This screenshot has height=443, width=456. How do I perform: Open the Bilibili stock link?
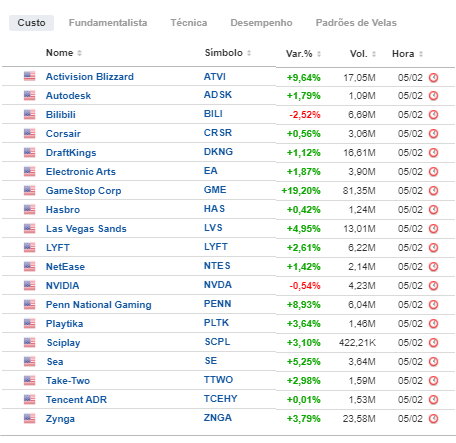(61, 115)
